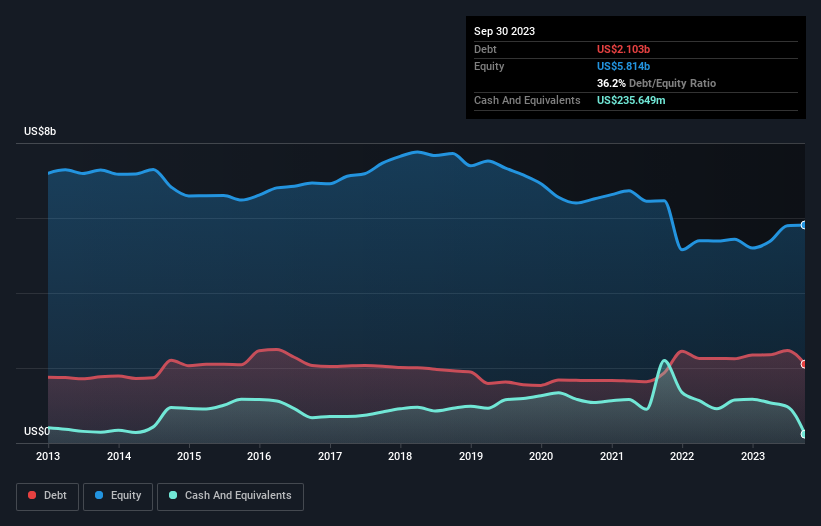The height and width of the screenshot is (526, 821).
Task: Click the 2015 x-axis label
Action: tap(189, 456)
